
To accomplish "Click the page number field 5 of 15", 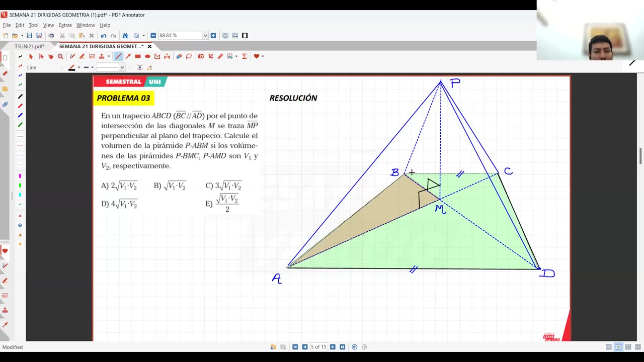I will point(318,347).
